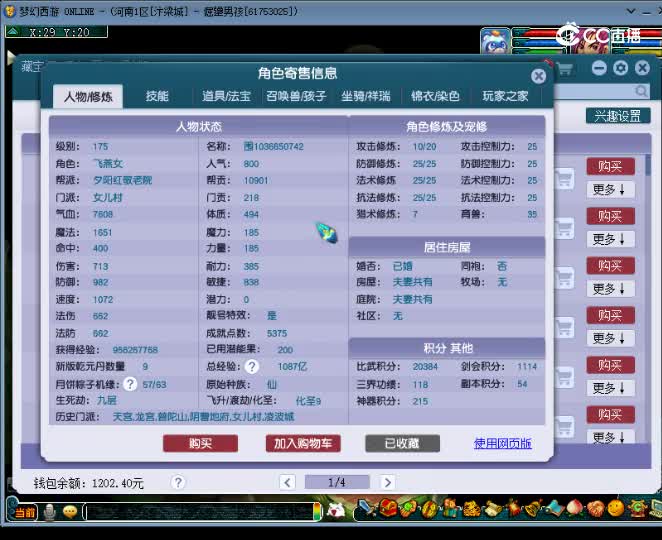Switch to the 人物/修炼 tab
The height and width of the screenshot is (540, 662).
pyautogui.click(x=88, y=97)
